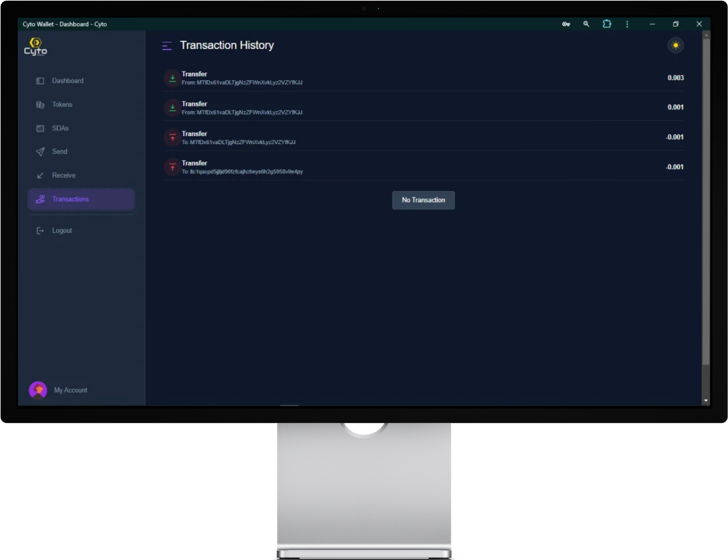
Task: Click the Receive arrow icon
Action: 40,175
